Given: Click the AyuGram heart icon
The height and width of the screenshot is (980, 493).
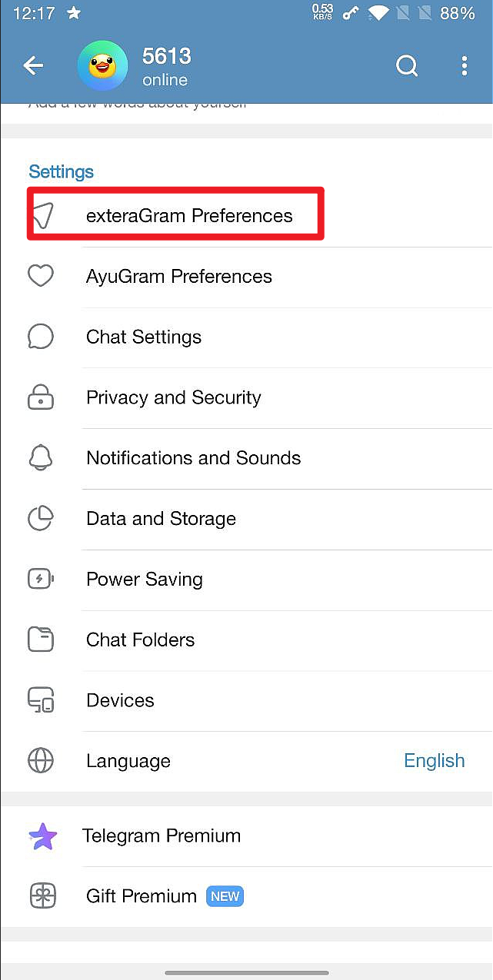Looking at the screenshot, I should click(x=41, y=276).
